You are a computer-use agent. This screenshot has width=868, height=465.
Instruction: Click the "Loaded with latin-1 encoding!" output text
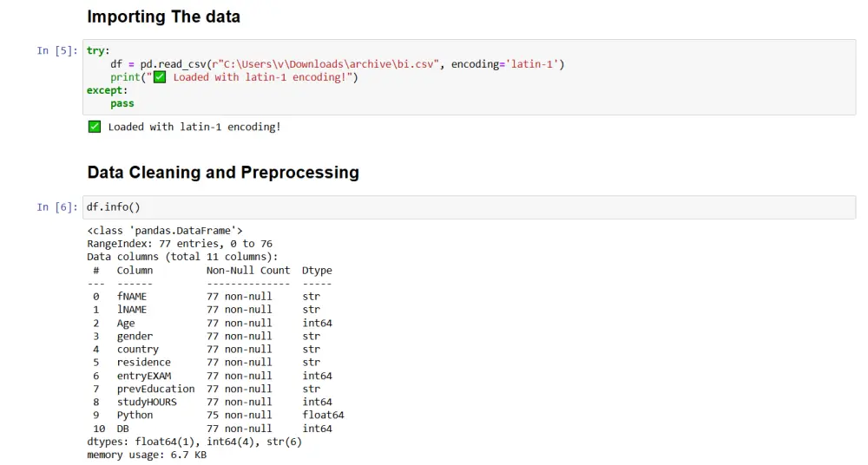pos(194,127)
